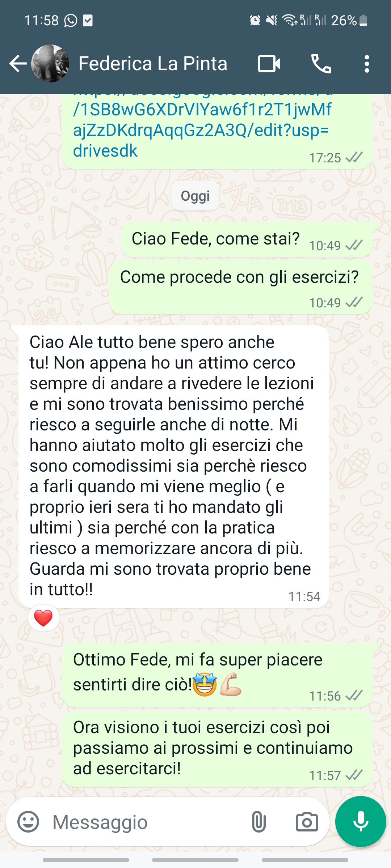
Task: Tap the green microphone record button
Action: (x=361, y=821)
